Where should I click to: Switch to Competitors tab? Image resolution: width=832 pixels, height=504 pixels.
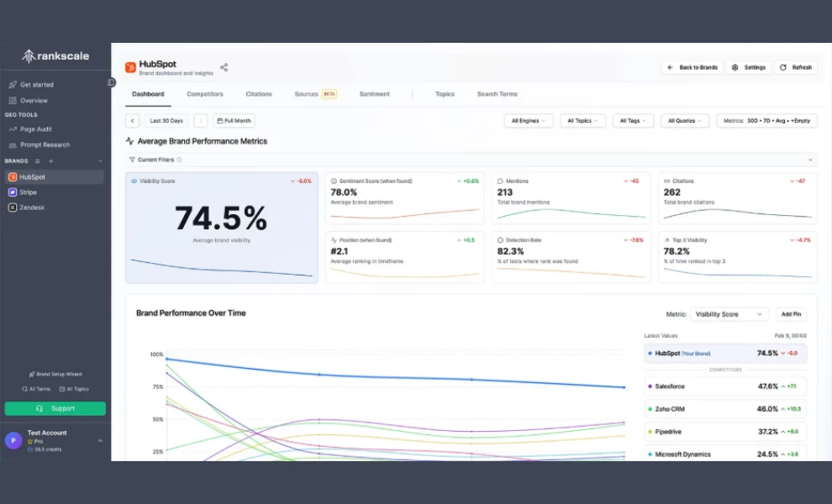point(205,94)
